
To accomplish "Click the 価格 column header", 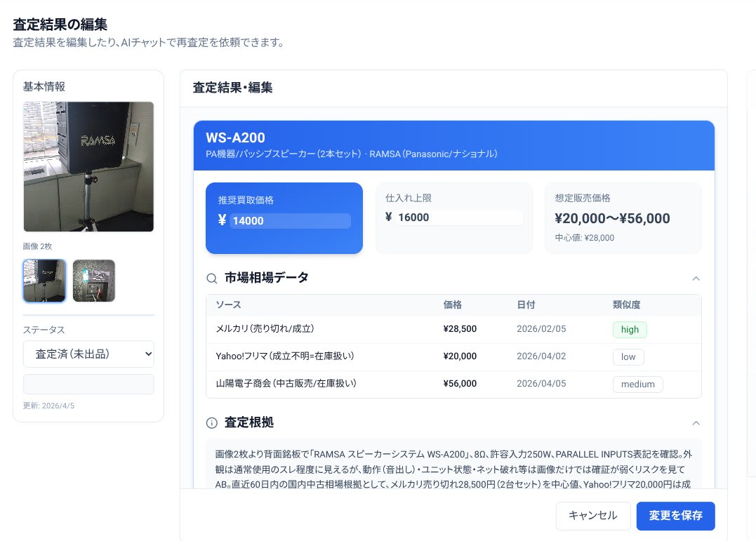I will (x=452, y=305).
